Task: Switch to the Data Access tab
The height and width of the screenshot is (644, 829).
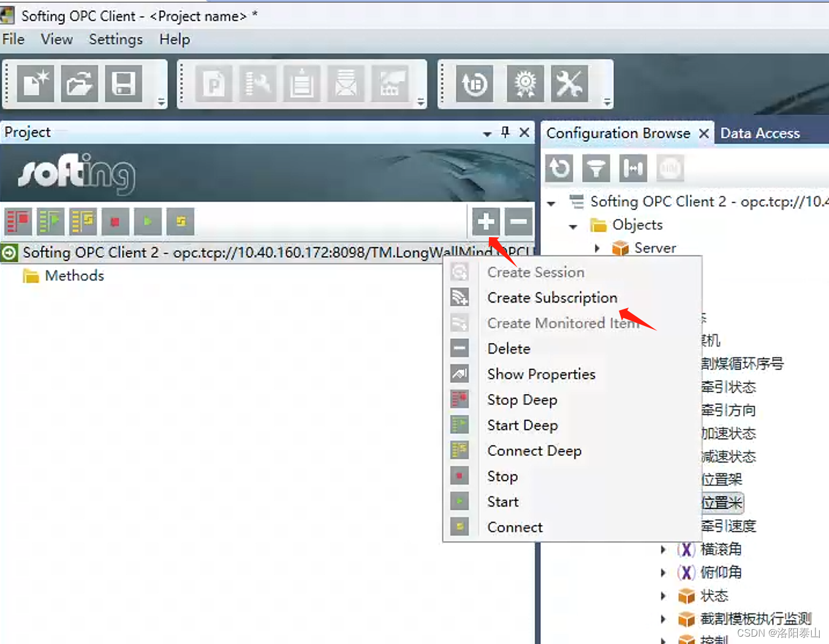Action: click(760, 133)
